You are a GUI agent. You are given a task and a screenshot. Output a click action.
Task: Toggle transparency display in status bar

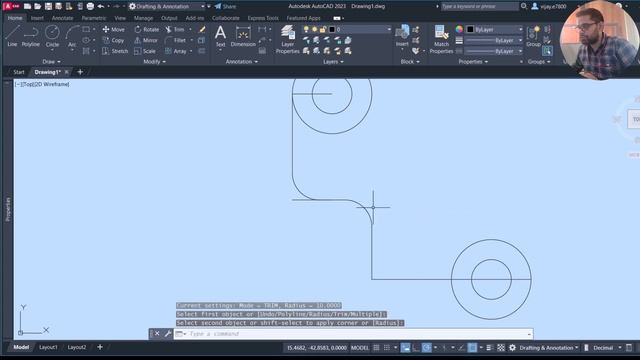(501, 348)
